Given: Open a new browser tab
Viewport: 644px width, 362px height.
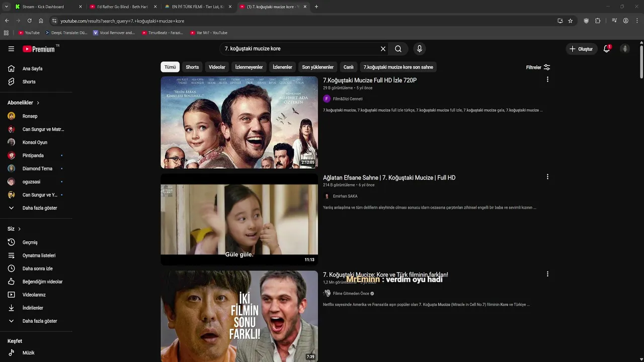Looking at the screenshot, I should 316,7.
